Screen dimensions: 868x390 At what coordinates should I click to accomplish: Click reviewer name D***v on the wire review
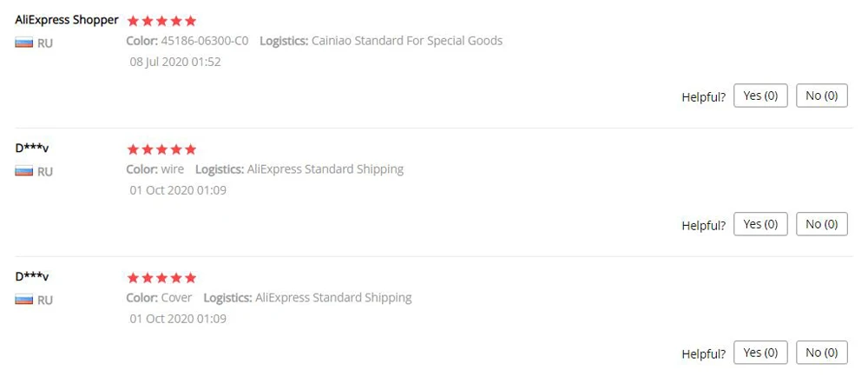pos(32,149)
